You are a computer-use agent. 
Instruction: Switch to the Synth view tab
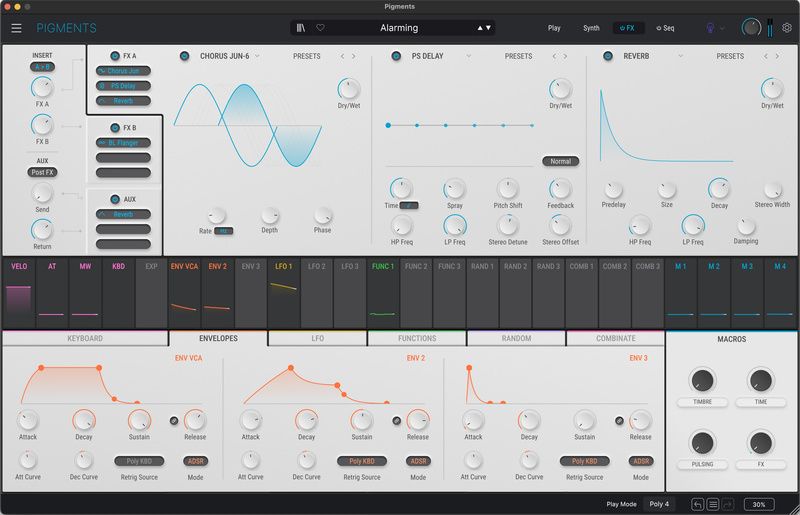[591, 28]
